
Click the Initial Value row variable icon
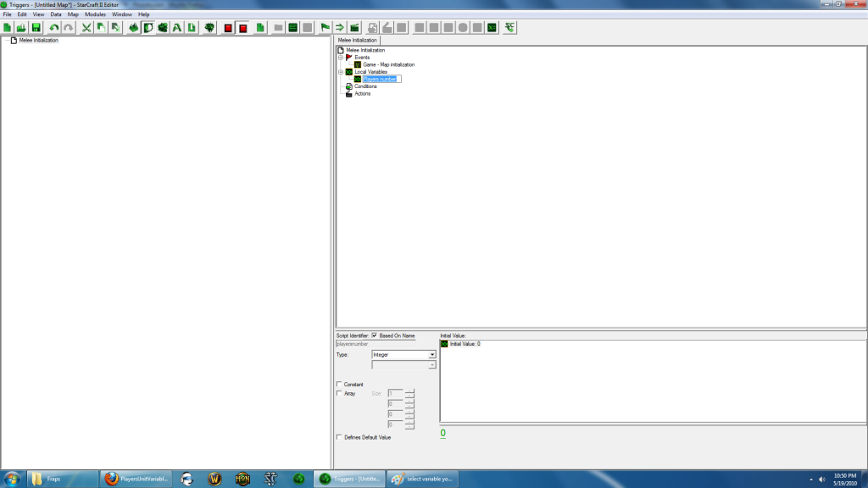tap(444, 344)
